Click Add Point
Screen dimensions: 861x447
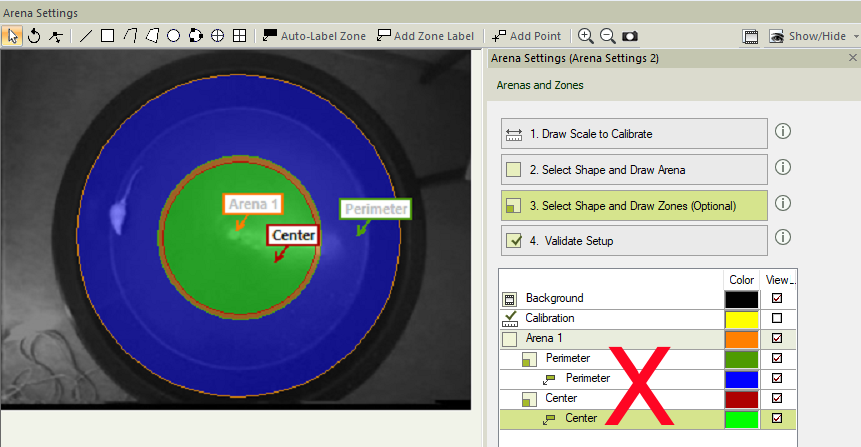point(527,36)
